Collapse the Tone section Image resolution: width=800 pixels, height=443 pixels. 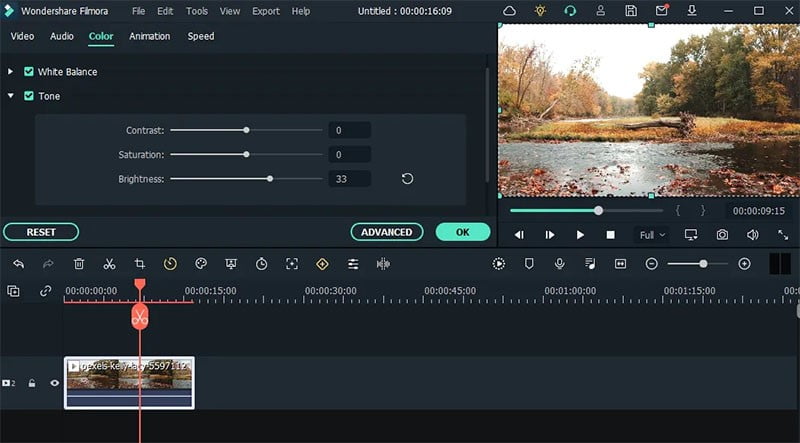point(10,95)
